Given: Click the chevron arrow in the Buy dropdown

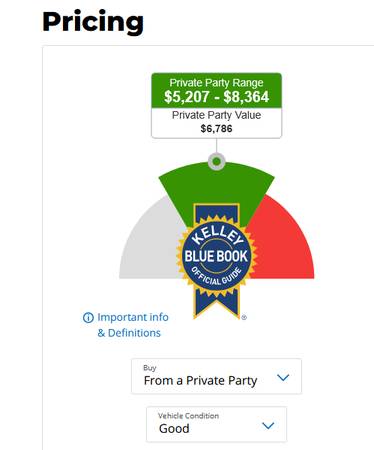Looking at the screenshot, I should tap(283, 377).
